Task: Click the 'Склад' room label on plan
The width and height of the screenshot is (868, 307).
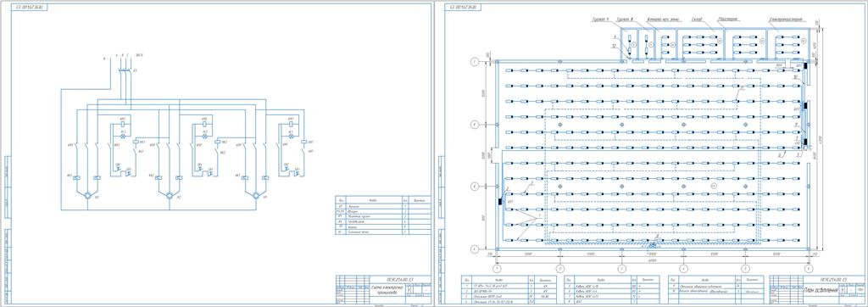Action: tap(698, 19)
